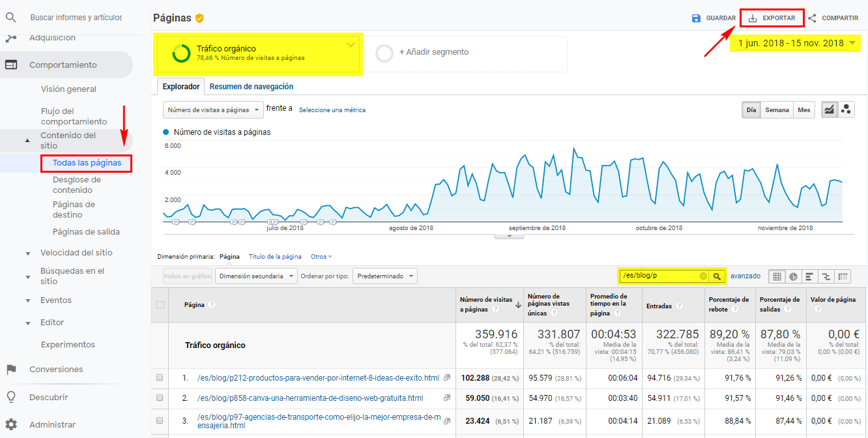Open Páginas de destino in sidebar

pos(74,209)
